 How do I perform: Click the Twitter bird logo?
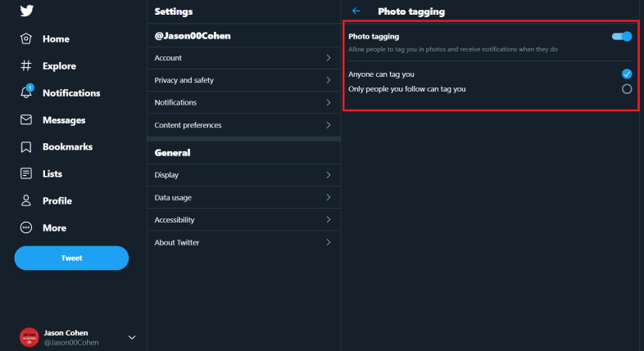tap(27, 11)
